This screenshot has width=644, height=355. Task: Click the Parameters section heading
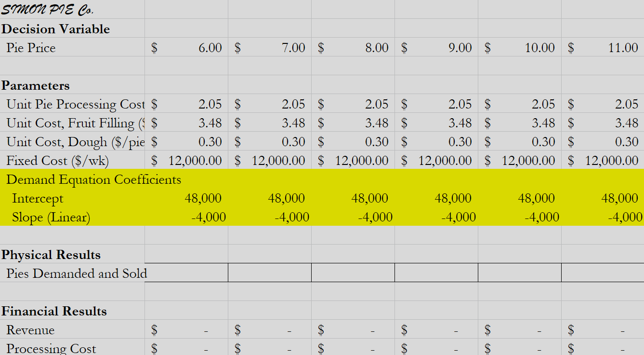pos(36,85)
